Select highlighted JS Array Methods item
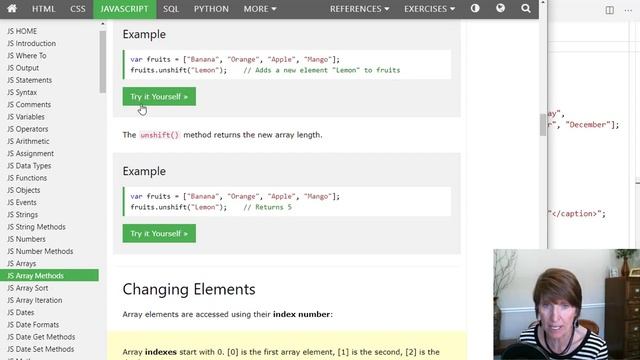 tap(49, 276)
